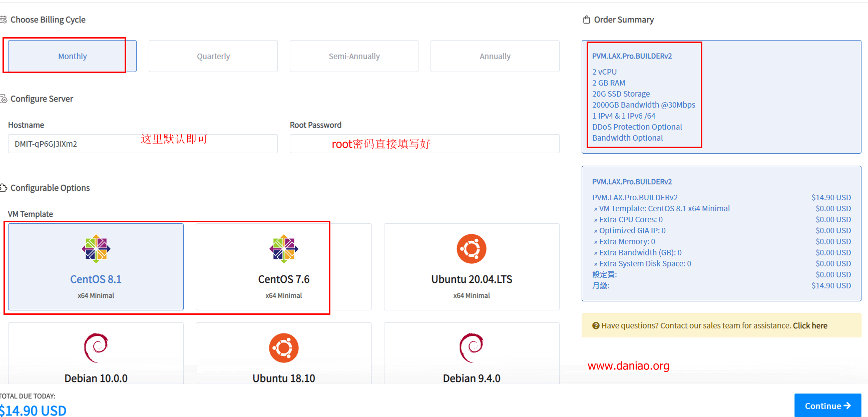Image resolution: width=868 pixels, height=417 pixels.
Task: Click the Configurable Options puzzle icon
Action: click(x=3, y=188)
